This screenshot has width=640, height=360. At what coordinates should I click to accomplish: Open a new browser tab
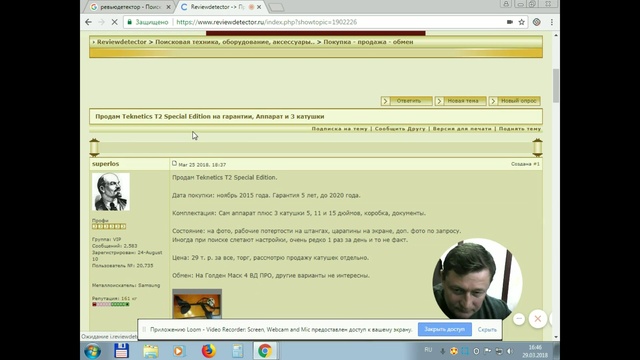[x=276, y=7]
